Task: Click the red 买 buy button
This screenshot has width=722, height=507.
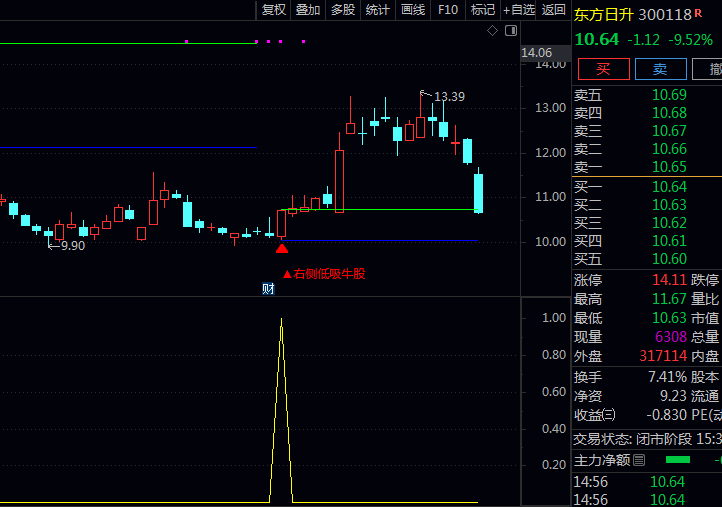Action: tap(604, 69)
